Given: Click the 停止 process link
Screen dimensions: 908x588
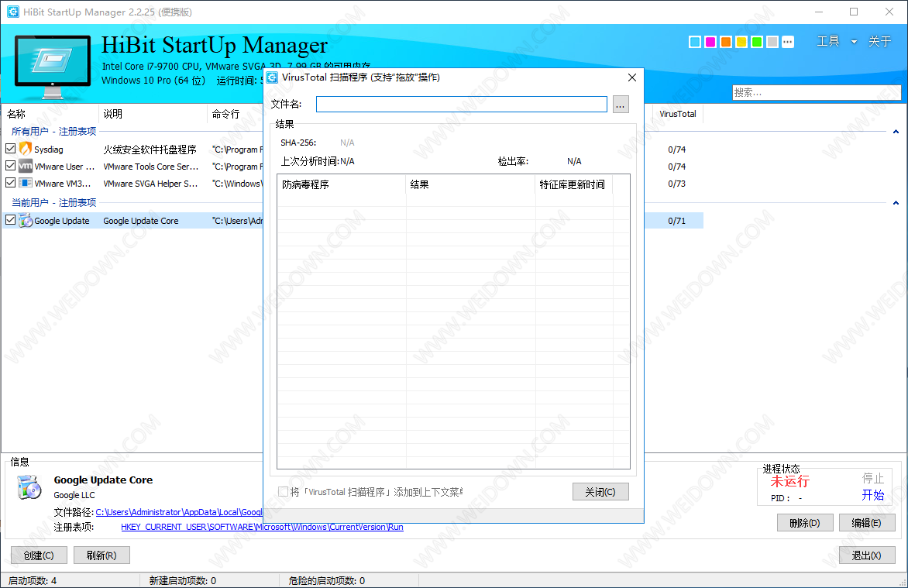Looking at the screenshot, I should click(872, 478).
